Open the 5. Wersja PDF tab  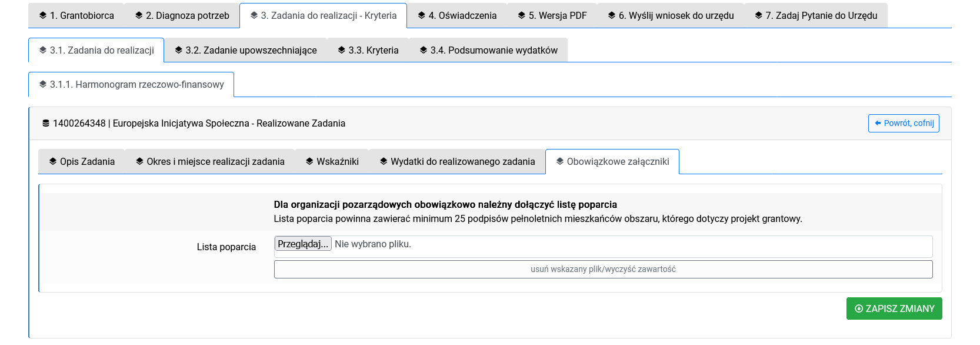click(x=552, y=16)
